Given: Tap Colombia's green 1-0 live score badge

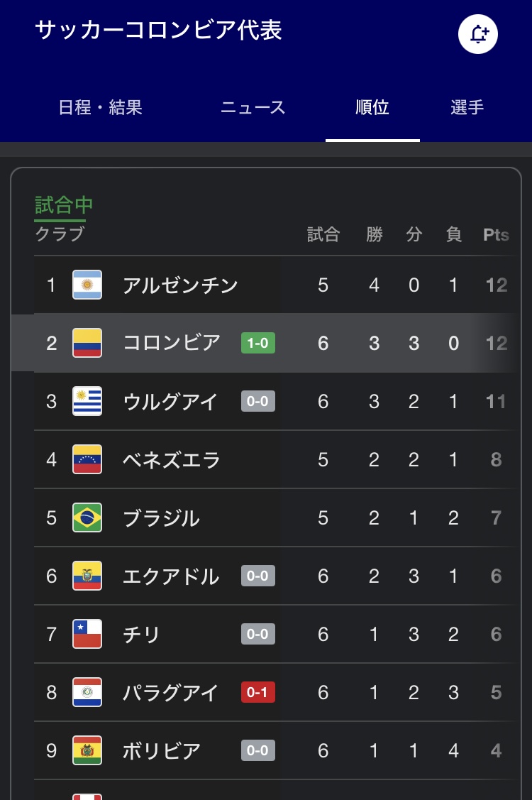Looking at the screenshot, I should coord(257,344).
